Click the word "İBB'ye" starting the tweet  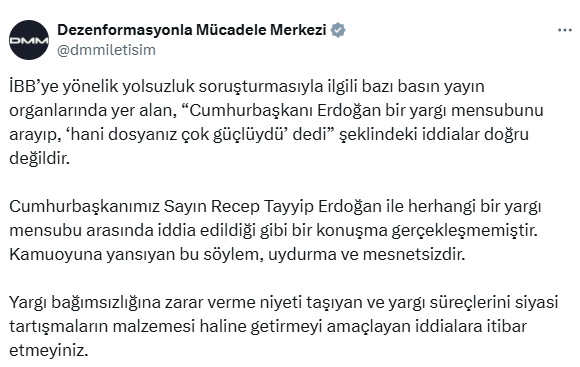coord(34,87)
